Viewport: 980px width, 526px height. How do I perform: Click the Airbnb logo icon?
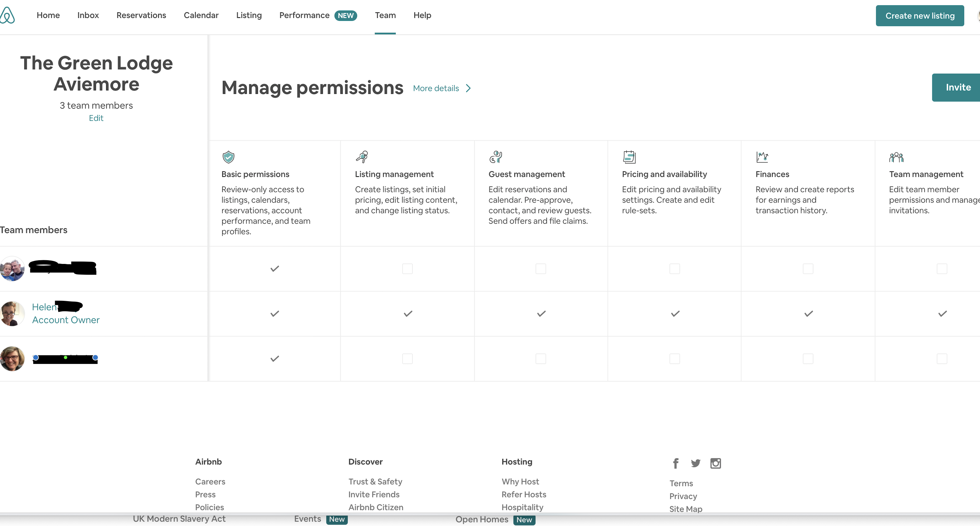point(7,15)
